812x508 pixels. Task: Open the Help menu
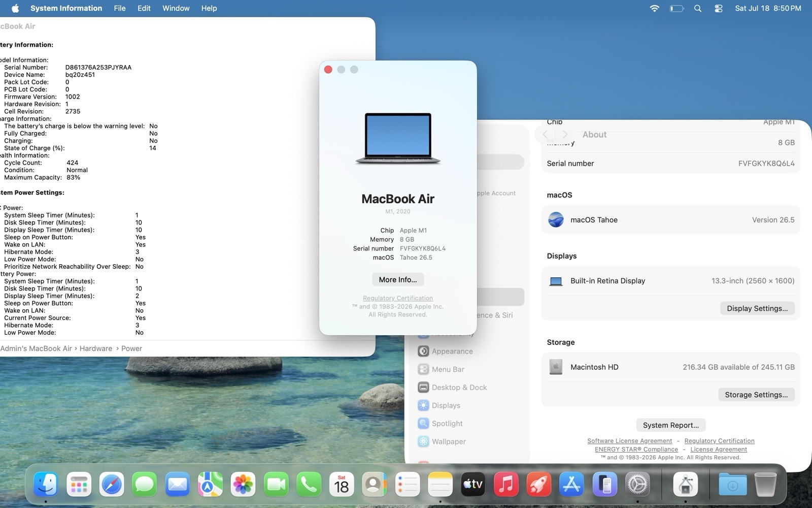(x=209, y=8)
